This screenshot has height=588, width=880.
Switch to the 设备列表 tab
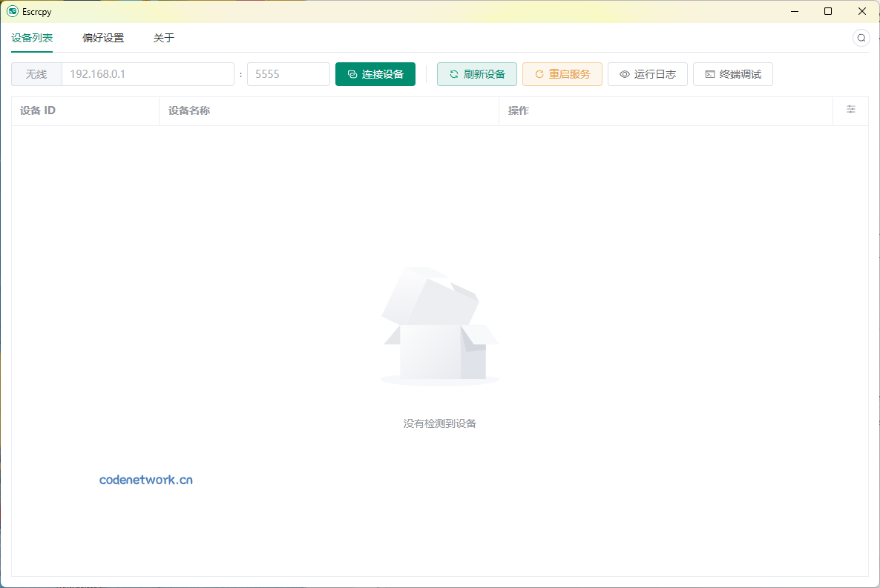[31, 37]
